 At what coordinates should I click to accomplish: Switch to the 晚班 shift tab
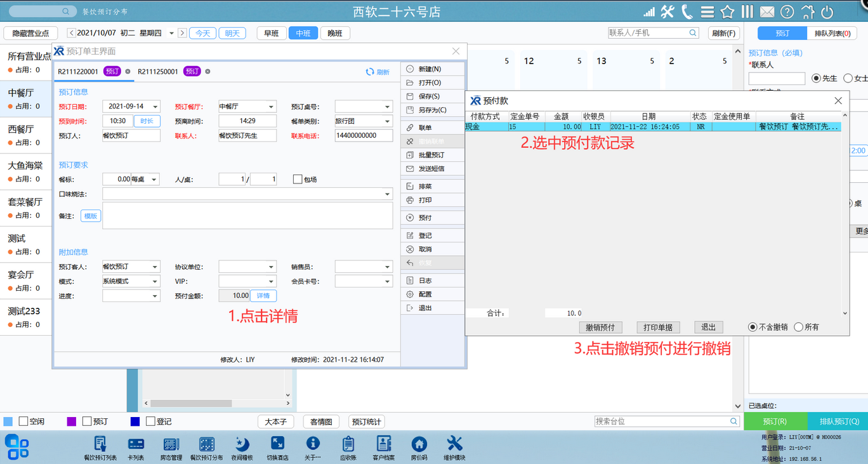[335, 33]
